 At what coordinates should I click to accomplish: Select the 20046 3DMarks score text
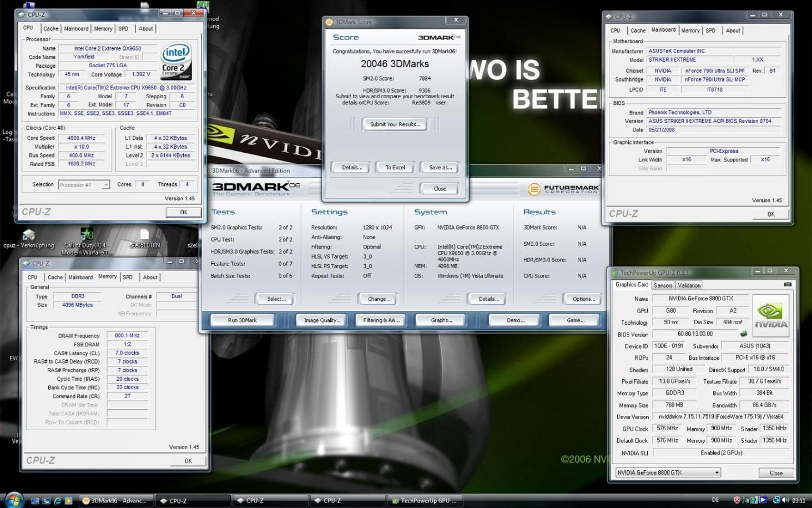pos(395,64)
